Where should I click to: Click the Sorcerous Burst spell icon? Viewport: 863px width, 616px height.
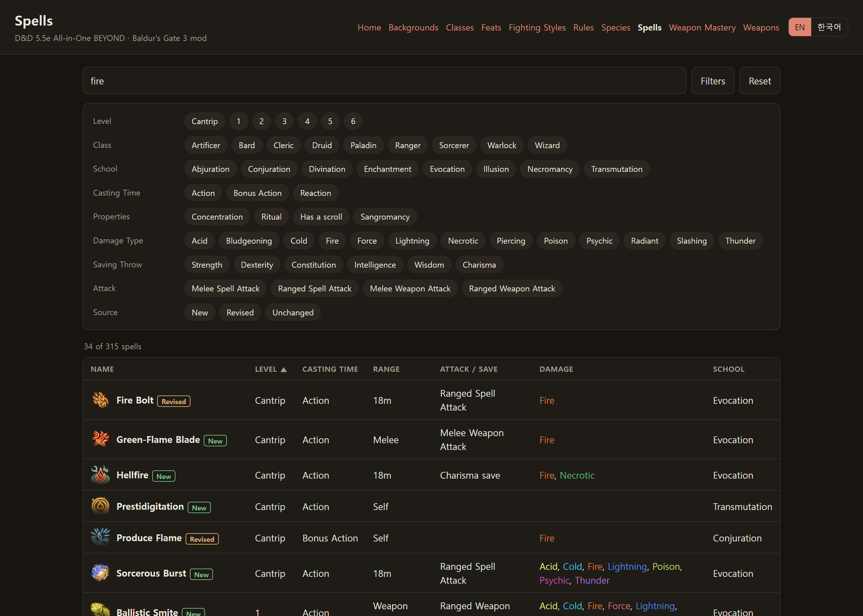click(100, 573)
